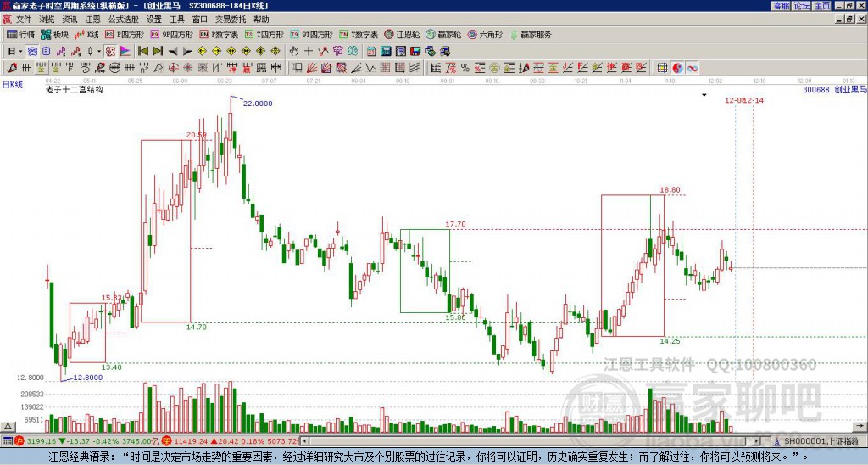Select the red pencil drawing tool
This screenshot has height=465, width=868.
click(x=12, y=68)
